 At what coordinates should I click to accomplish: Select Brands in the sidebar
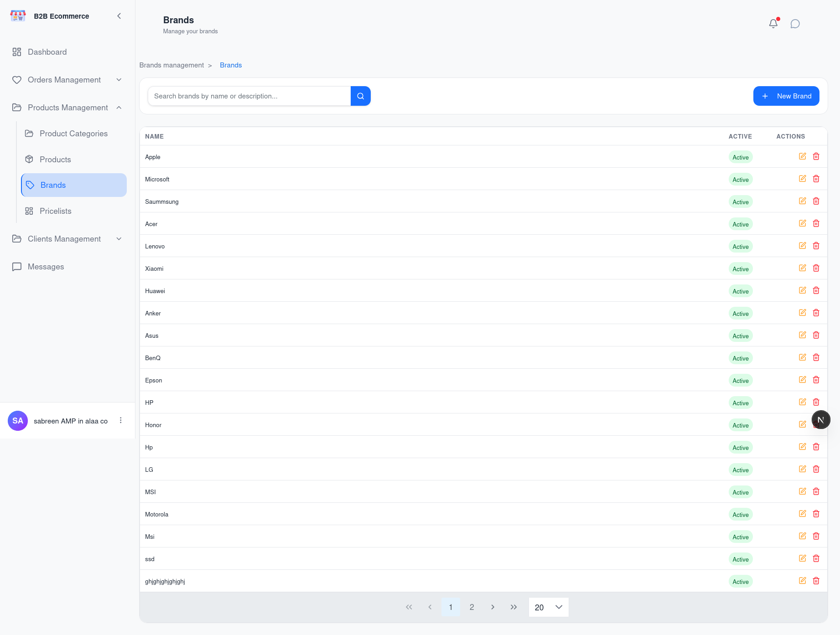click(74, 185)
